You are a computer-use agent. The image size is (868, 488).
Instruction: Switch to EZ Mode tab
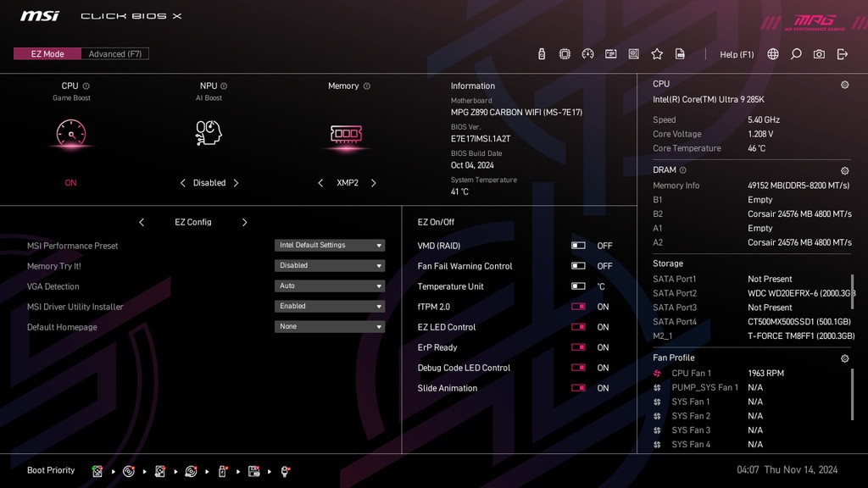tap(47, 53)
